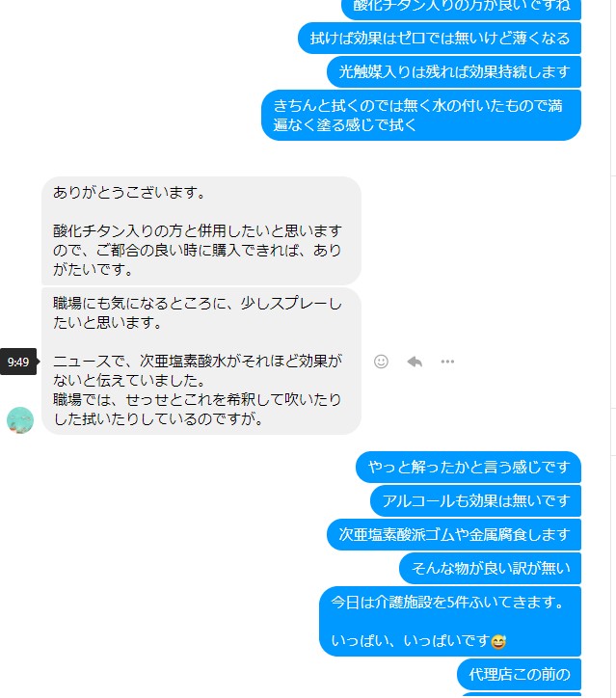Click the top bubble '酸化チタン入りの方が良いですね'

[461, 9]
